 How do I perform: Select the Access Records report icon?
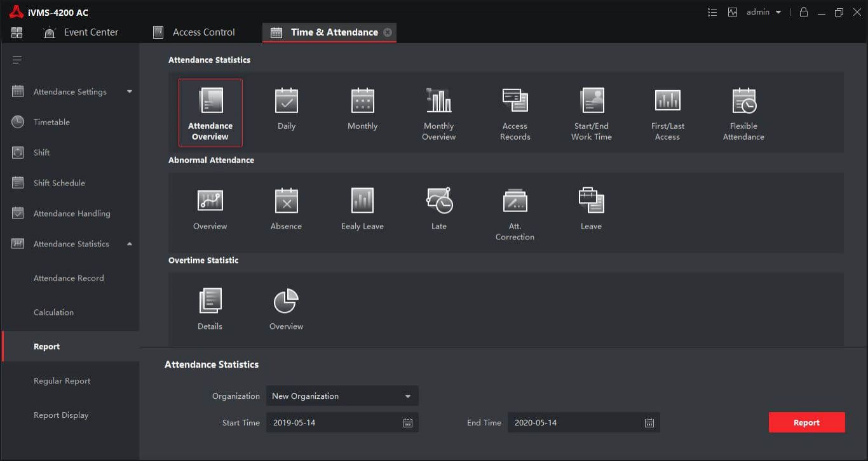(x=515, y=101)
